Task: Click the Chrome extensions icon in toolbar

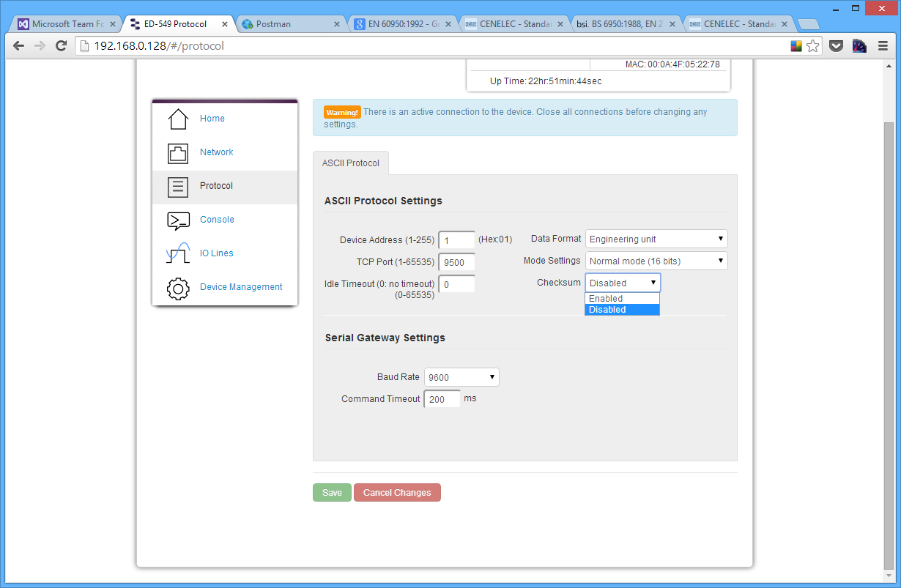Action: coord(796,45)
